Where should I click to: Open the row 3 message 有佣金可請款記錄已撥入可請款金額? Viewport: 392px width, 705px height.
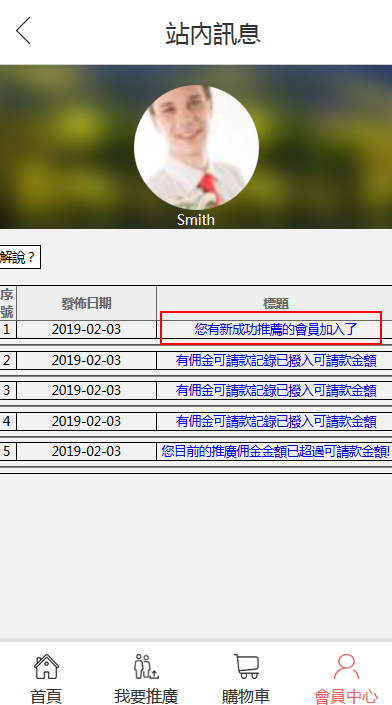click(276, 391)
